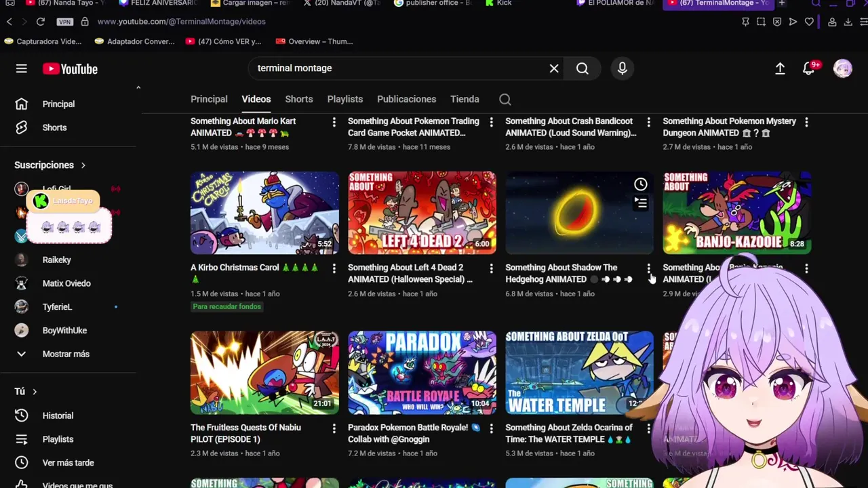Image resolution: width=868 pixels, height=488 pixels.
Task: Open Ver más tarde list
Action: pos(68,463)
